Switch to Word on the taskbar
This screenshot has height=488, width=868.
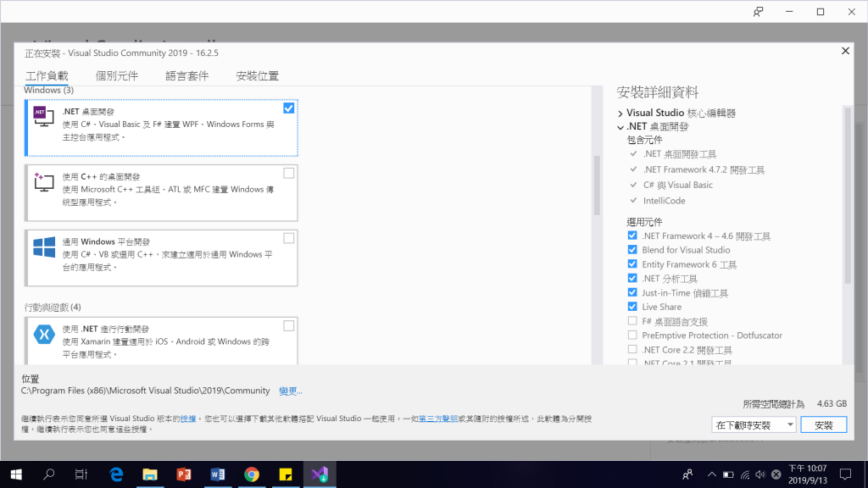[x=218, y=474]
